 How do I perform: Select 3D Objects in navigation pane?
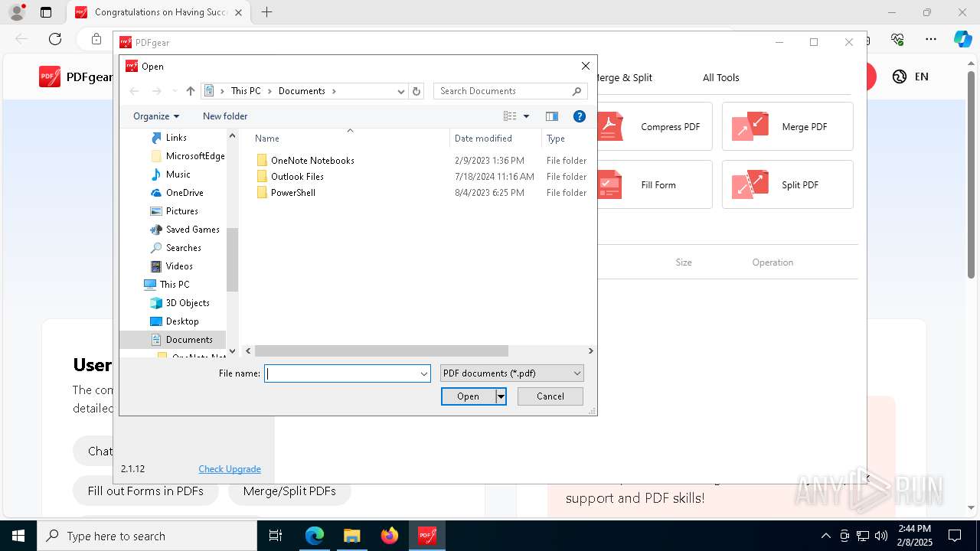click(x=188, y=303)
